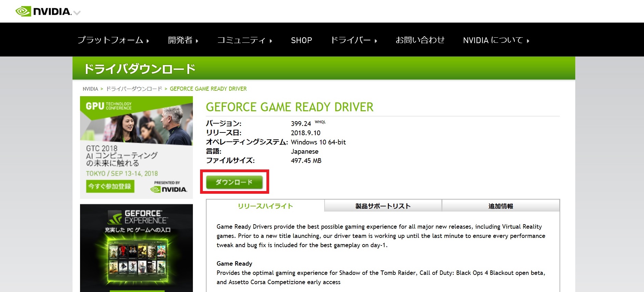Click the ドライバダウンロード page header

tap(140, 69)
